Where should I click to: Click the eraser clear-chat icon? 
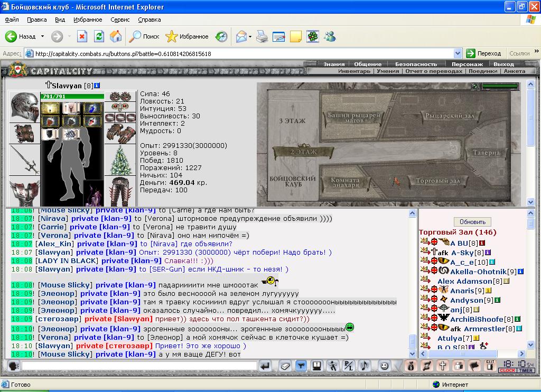(x=285, y=366)
